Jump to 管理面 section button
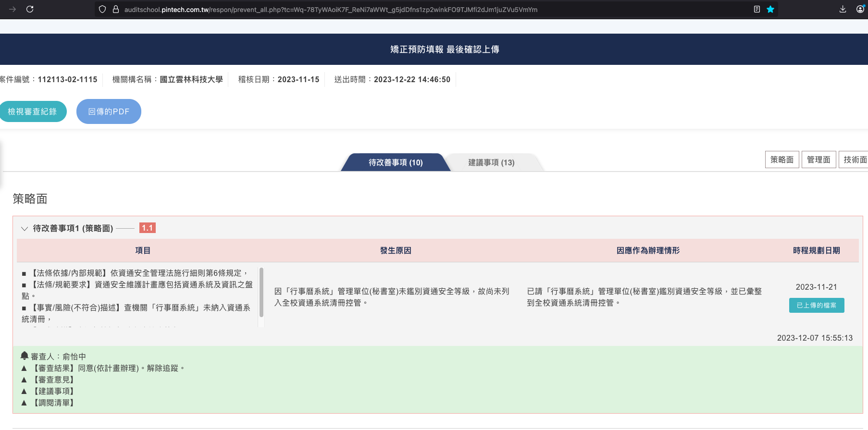 click(818, 160)
